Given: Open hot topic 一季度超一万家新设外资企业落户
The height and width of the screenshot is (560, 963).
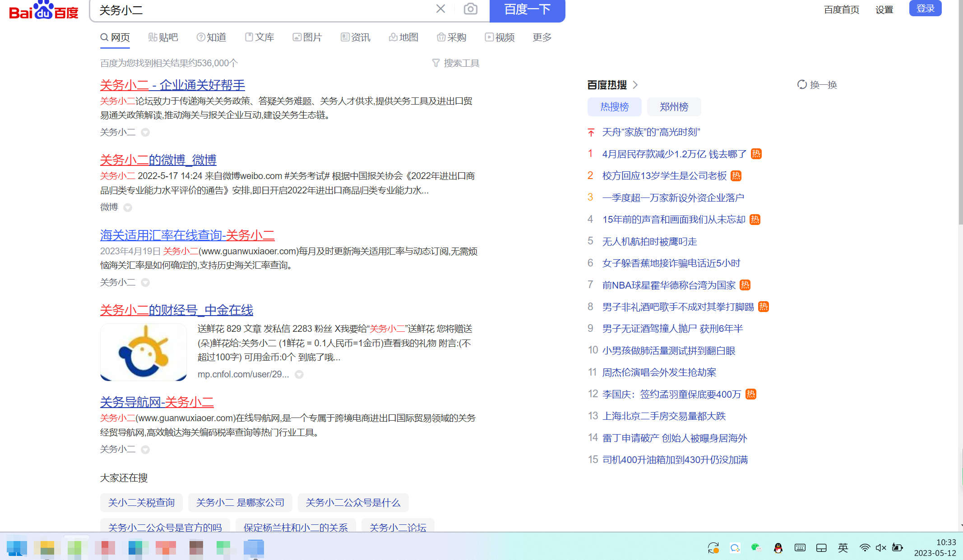Looking at the screenshot, I should coord(673,197).
